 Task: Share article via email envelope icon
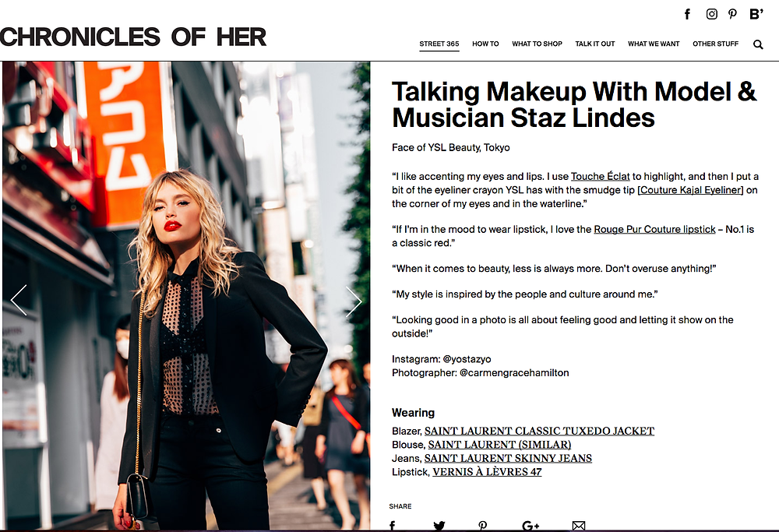pos(579,526)
